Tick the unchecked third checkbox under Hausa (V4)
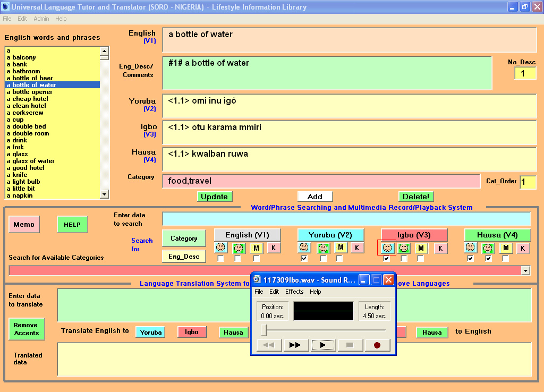 pyautogui.click(x=505, y=259)
